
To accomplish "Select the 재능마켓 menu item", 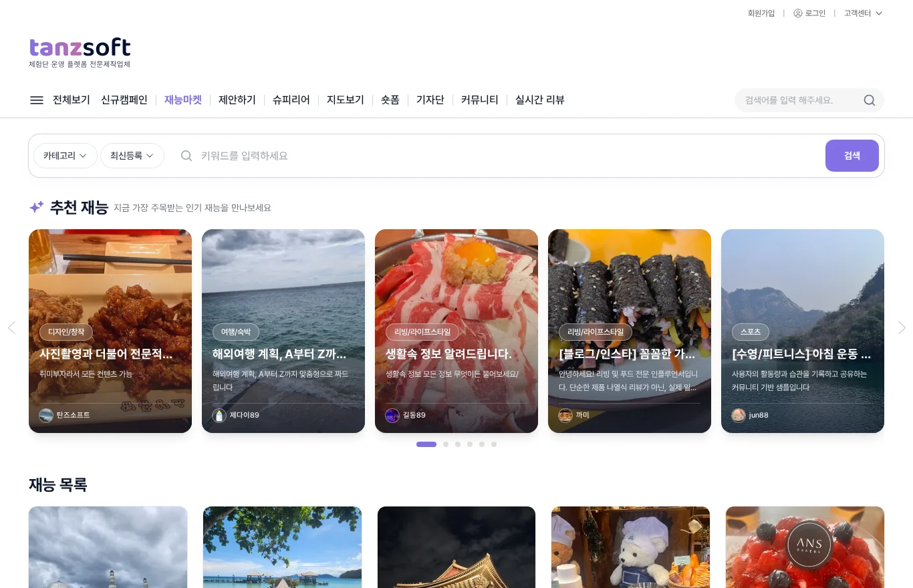I will coord(183,100).
